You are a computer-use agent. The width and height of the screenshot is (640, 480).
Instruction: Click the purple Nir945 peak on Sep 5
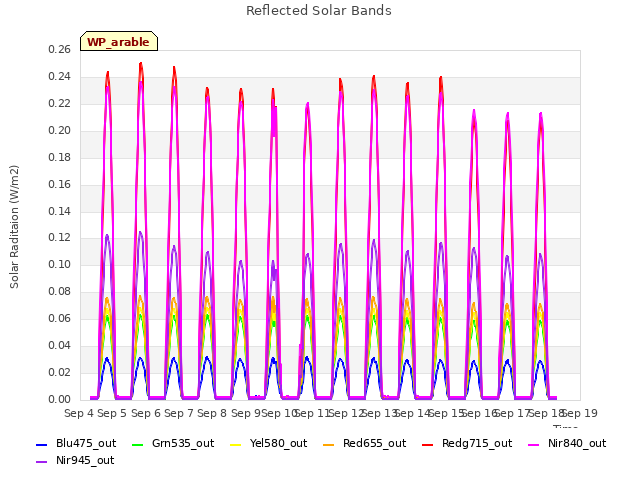(x=107, y=236)
